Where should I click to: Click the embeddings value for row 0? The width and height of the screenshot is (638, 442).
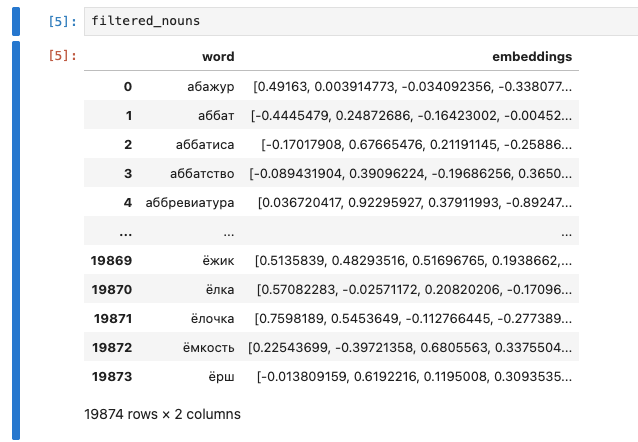(415, 86)
